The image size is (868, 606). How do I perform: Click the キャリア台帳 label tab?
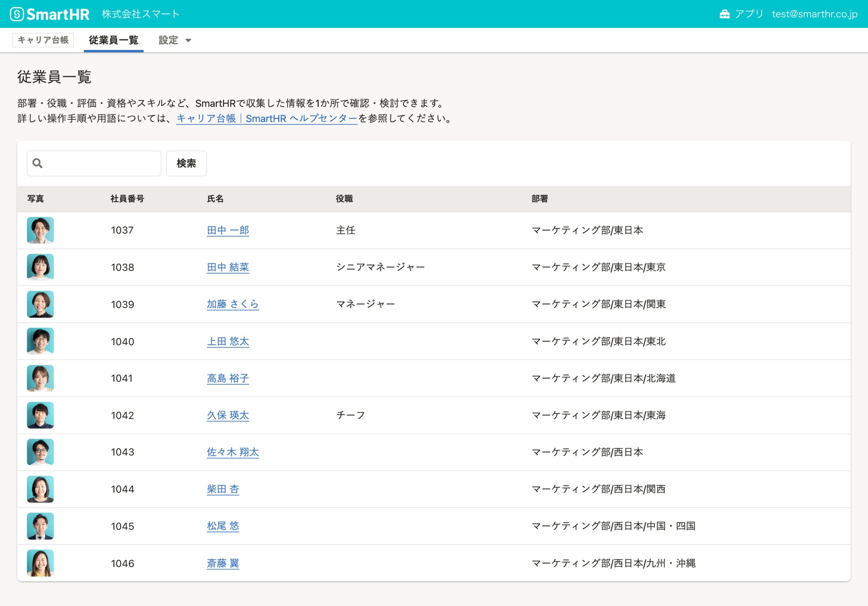pyautogui.click(x=43, y=40)
